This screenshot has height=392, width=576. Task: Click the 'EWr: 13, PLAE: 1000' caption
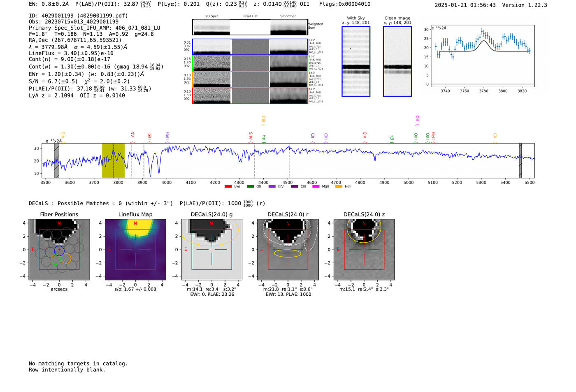[288, 295]
